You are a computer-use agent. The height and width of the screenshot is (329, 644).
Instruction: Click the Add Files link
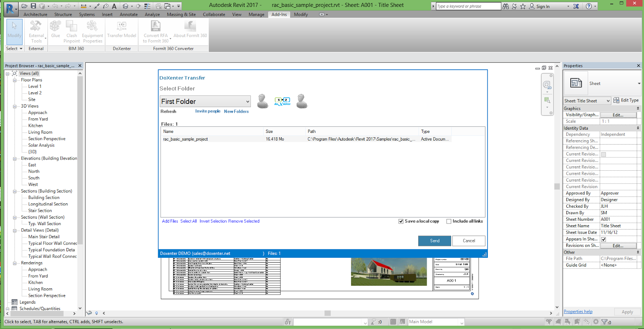coord(170,221)
